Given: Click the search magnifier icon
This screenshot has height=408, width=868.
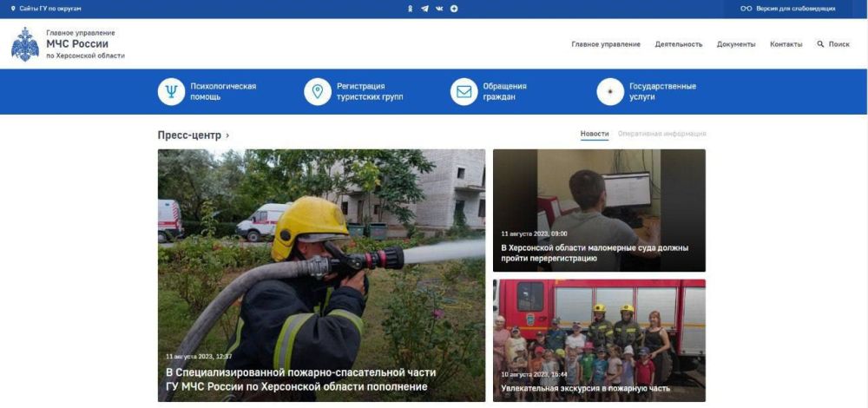Looking at the screenshot, I should [820, 44].
